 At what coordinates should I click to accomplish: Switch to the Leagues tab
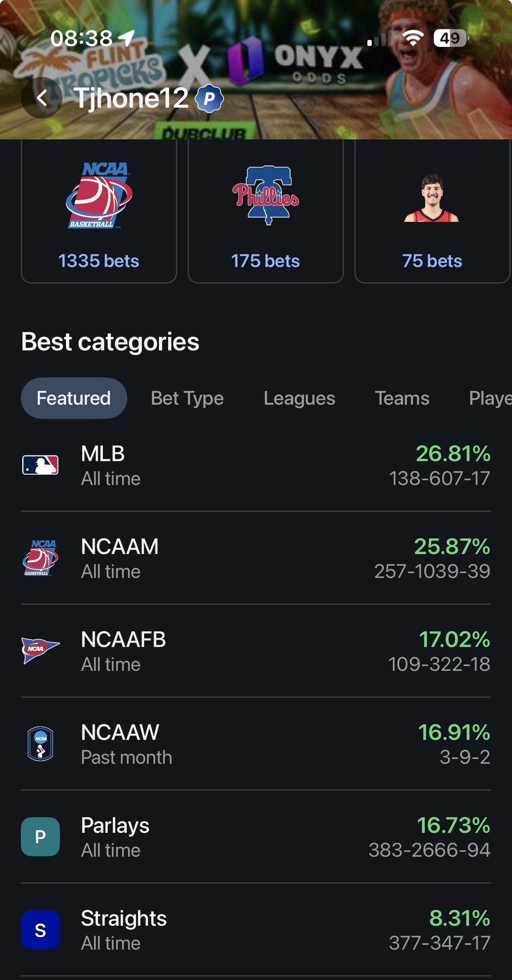coord(299,398)
